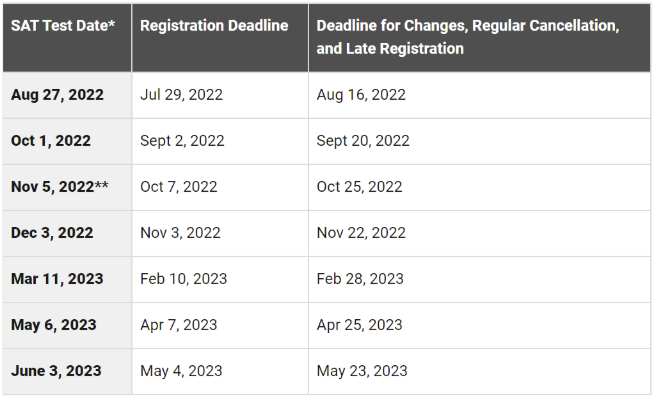Click the Sept 20, 2022 late registration date
Viewport: 654px width, 398px height.
pos(363,141)
